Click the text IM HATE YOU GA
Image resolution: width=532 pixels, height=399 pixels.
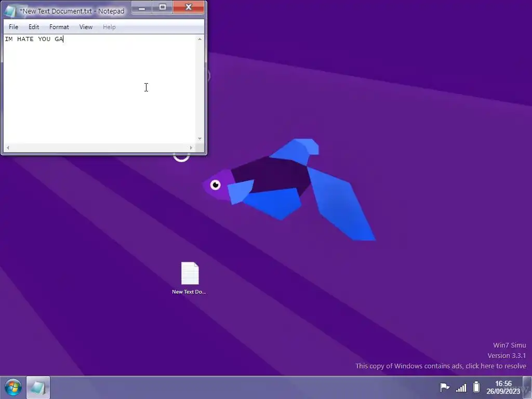click(x=34, y=39)
